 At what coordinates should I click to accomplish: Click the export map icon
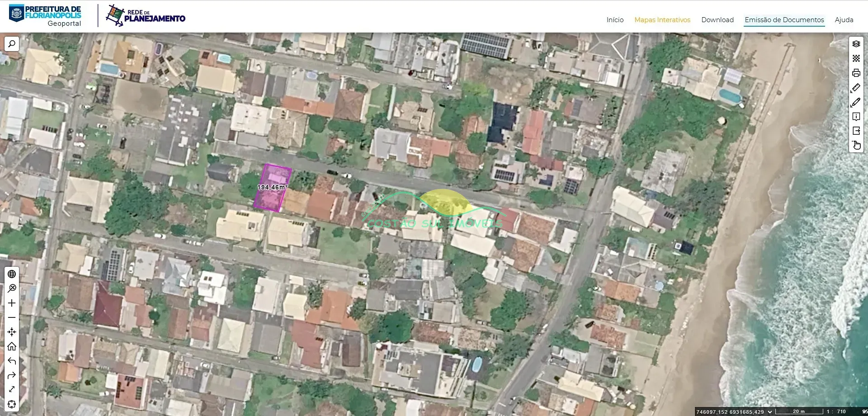click(x=856, y=131)
